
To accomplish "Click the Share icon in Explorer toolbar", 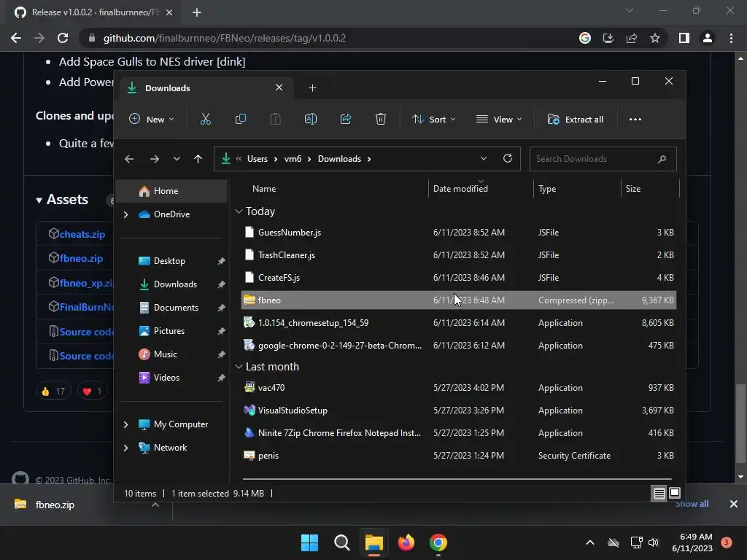I will click(345, 119).
